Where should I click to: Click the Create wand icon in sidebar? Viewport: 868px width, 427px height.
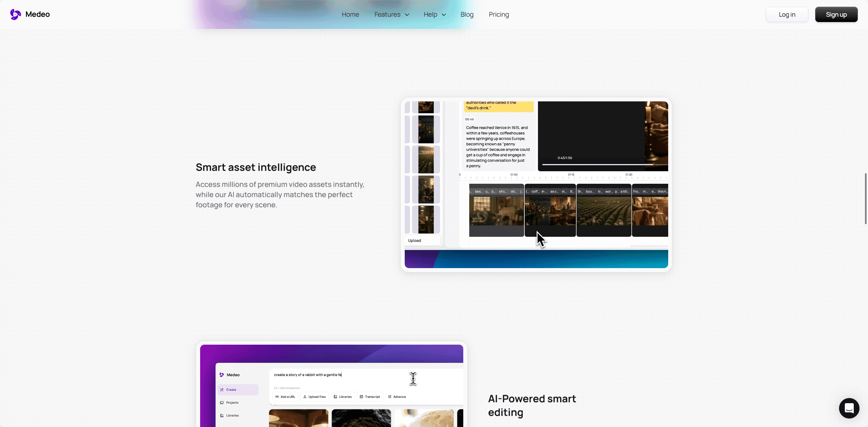pyautogui.click(x=222, y=390)
